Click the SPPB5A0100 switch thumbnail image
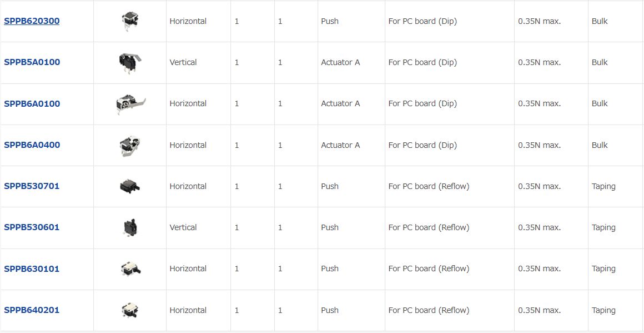 (x=130, y=63)
